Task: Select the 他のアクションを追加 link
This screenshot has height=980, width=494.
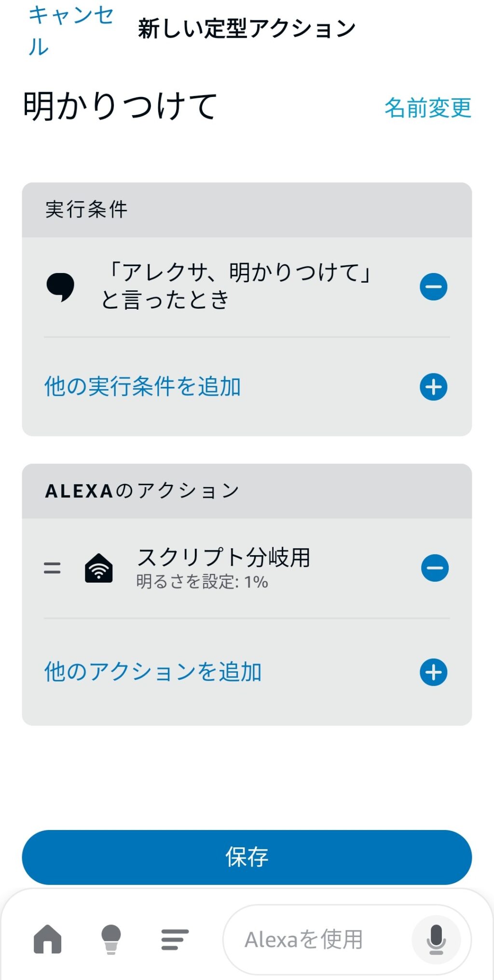Action: click(x=153, y=672)
